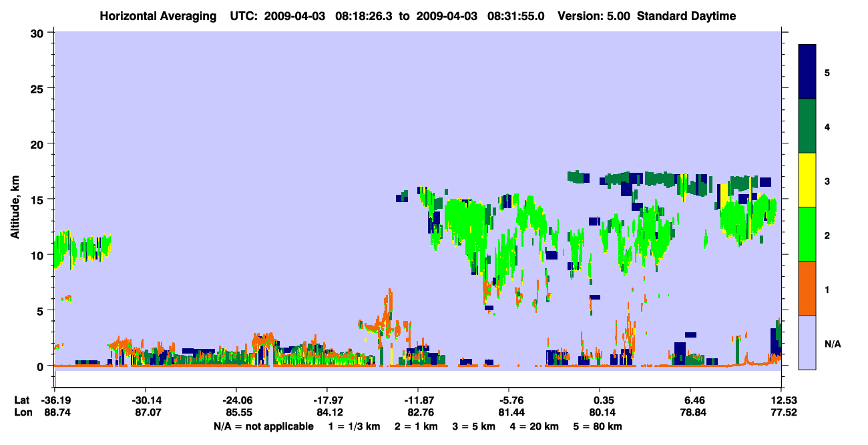Click latitude value -5.76
868x445 pixels.
pyautogui.click(x=509, y=400)
